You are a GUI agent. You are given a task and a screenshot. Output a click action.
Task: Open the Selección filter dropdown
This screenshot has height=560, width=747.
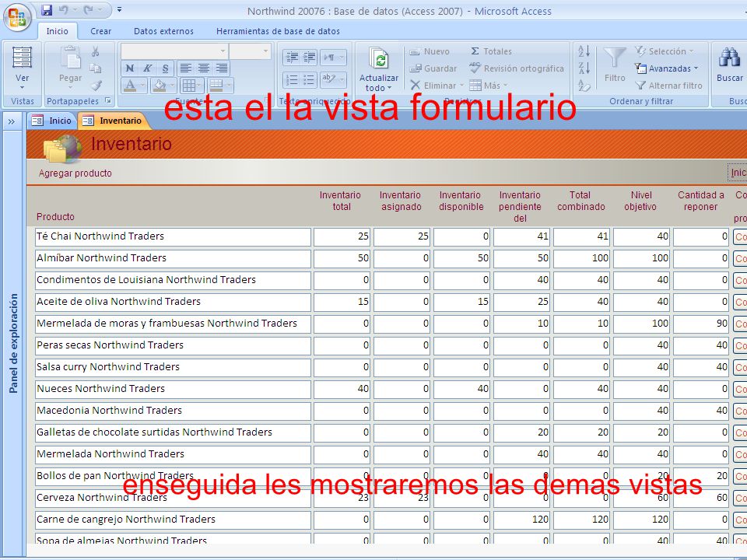coord(664,51)
